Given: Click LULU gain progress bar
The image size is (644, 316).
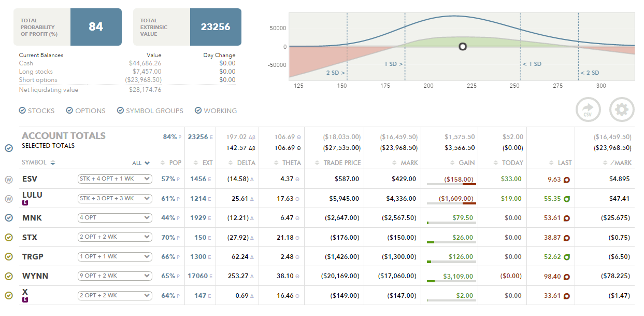Looking at the screenshot, I should coord(451,203).
